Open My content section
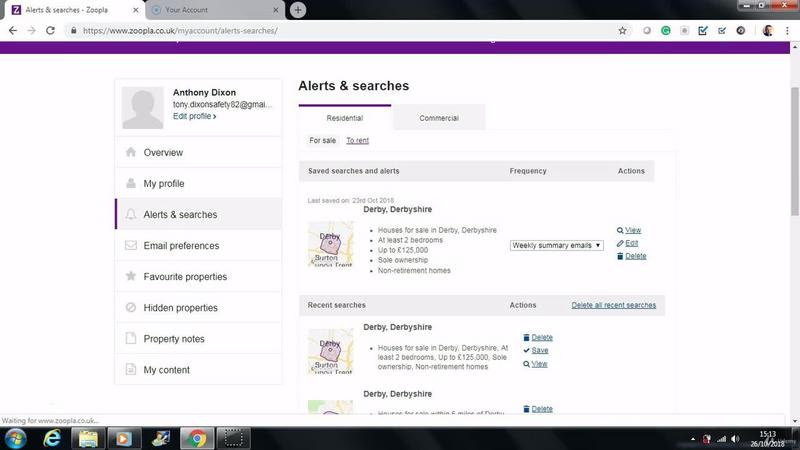 coord(198,370)
